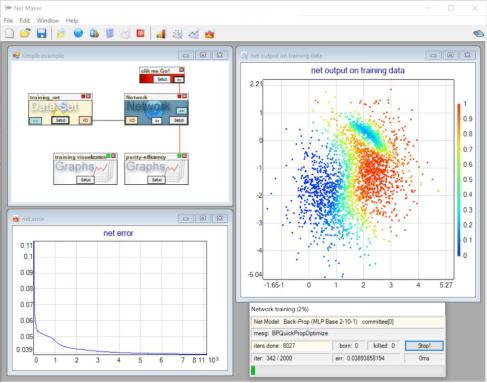487x383 pixels.
Task: Toggle red status square on training_set node
Action: click(x=83, y=96)
